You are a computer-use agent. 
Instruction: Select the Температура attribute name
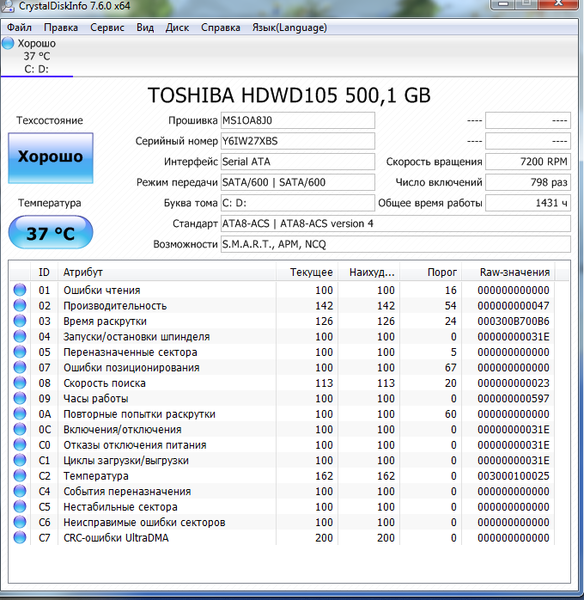[96, 476]
